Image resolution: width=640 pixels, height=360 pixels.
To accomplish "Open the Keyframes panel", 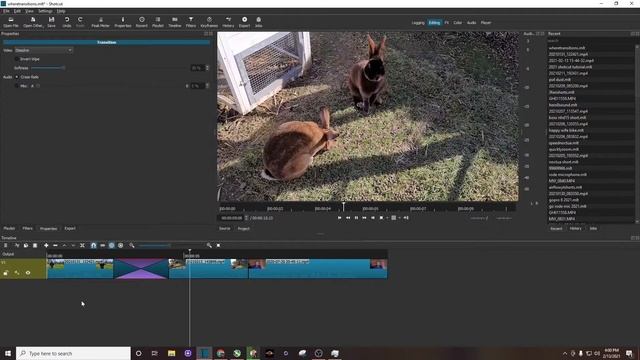I will (x=209, y=22).
